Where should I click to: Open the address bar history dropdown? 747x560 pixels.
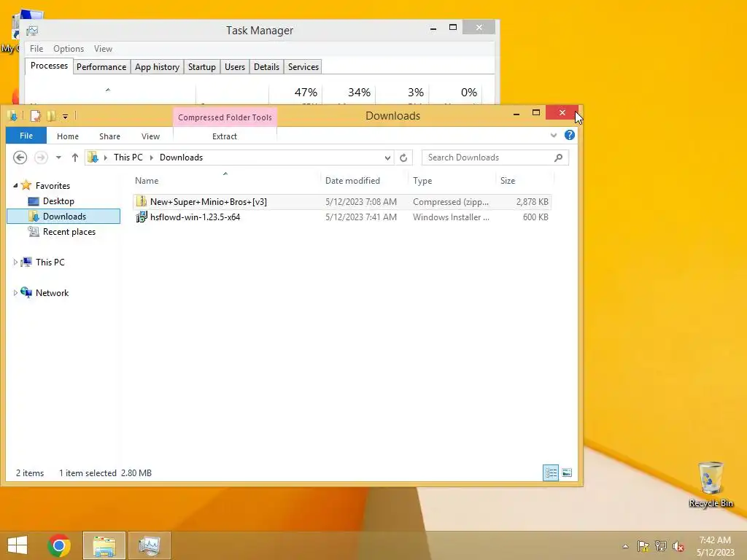388,157
